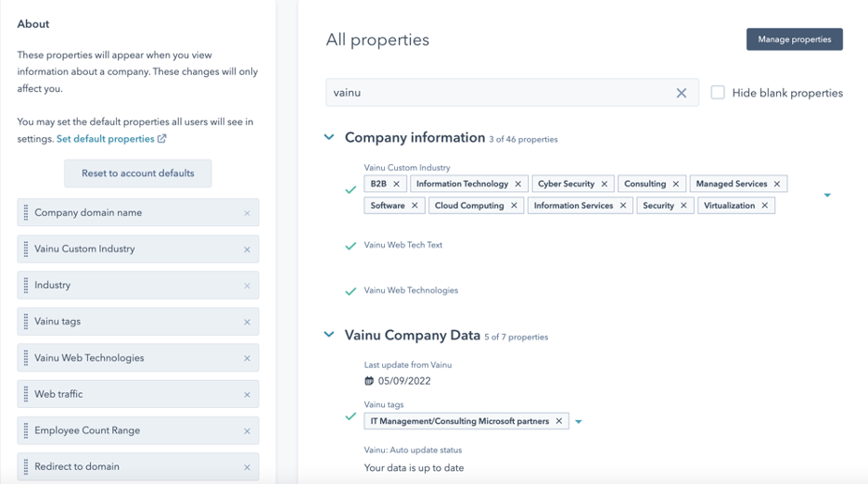This screenshot has height=484, width=868.
Task: Enable Hide blank properties checkbox
Action: coord(718,93)
